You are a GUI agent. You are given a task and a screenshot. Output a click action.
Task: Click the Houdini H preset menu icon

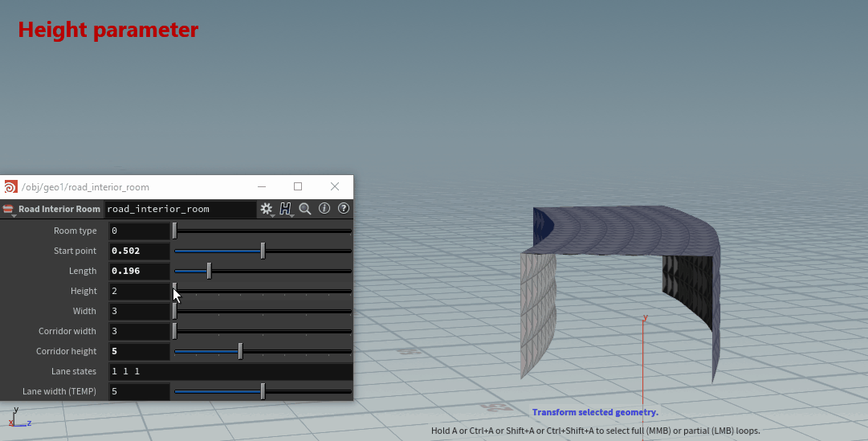[286, 209]
